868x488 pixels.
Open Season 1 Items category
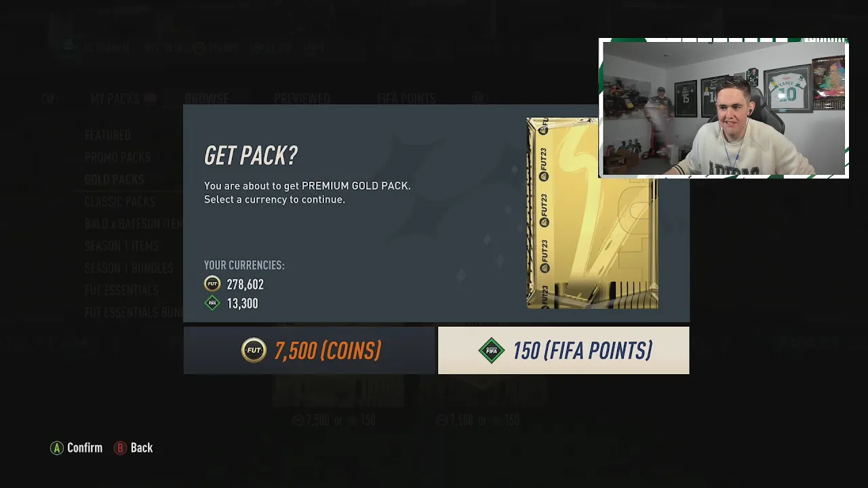[121, 246]
